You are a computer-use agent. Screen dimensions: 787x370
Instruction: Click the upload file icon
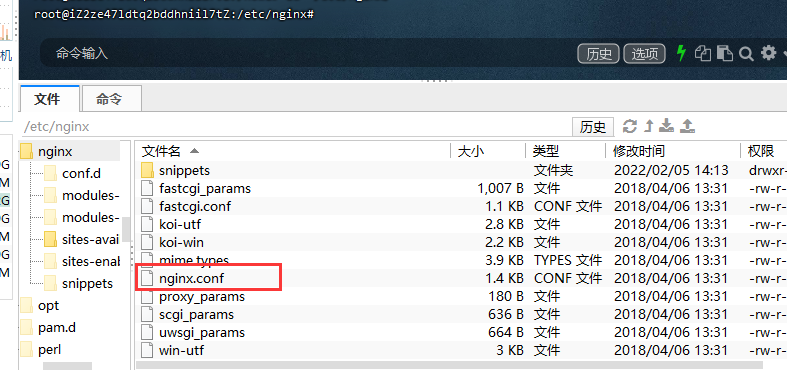[x=688, y=126]
